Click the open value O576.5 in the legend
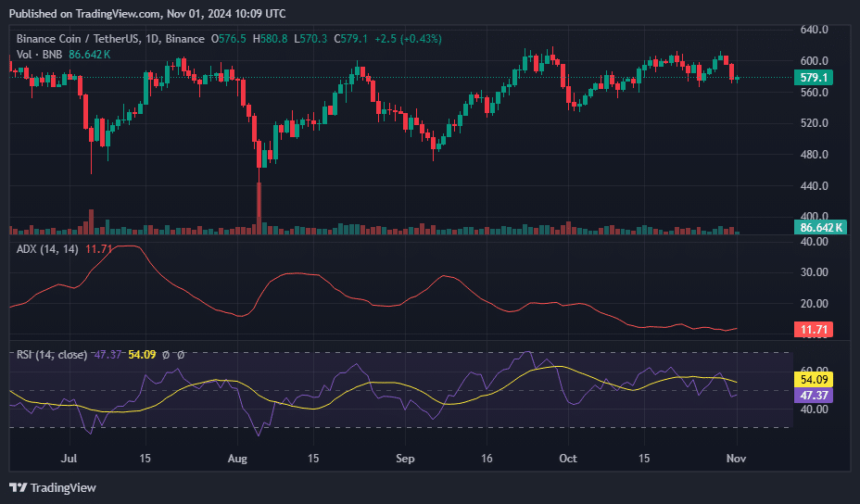The height and width of the screenshot is (504, 860). pyautogui.click(x=229, y=39)
